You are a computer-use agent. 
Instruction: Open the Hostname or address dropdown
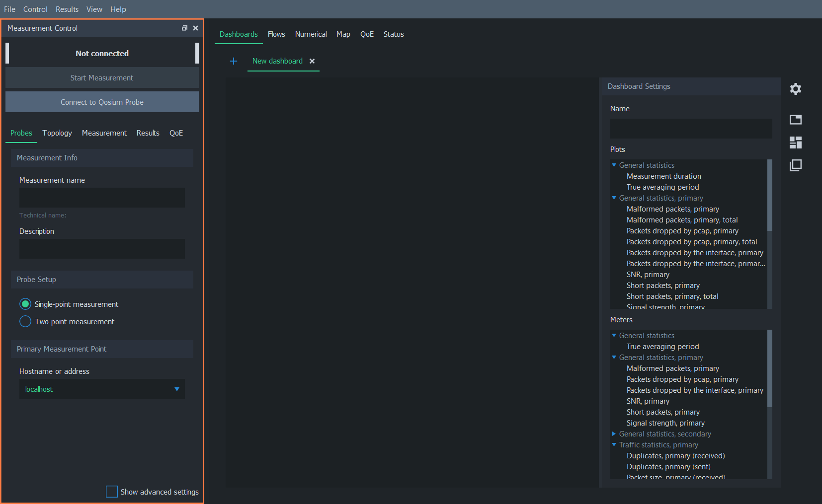click(176, 389)
